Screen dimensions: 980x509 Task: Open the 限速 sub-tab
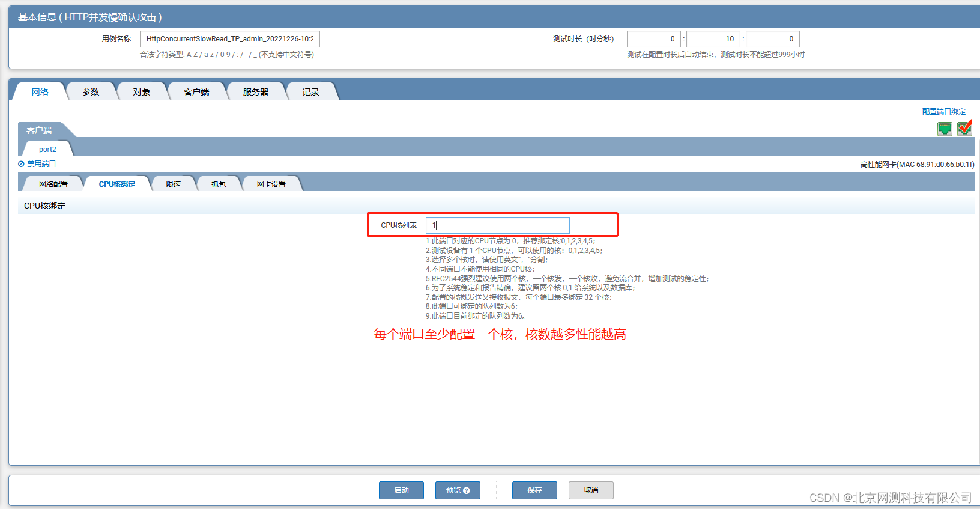click(x=174, y=184)
